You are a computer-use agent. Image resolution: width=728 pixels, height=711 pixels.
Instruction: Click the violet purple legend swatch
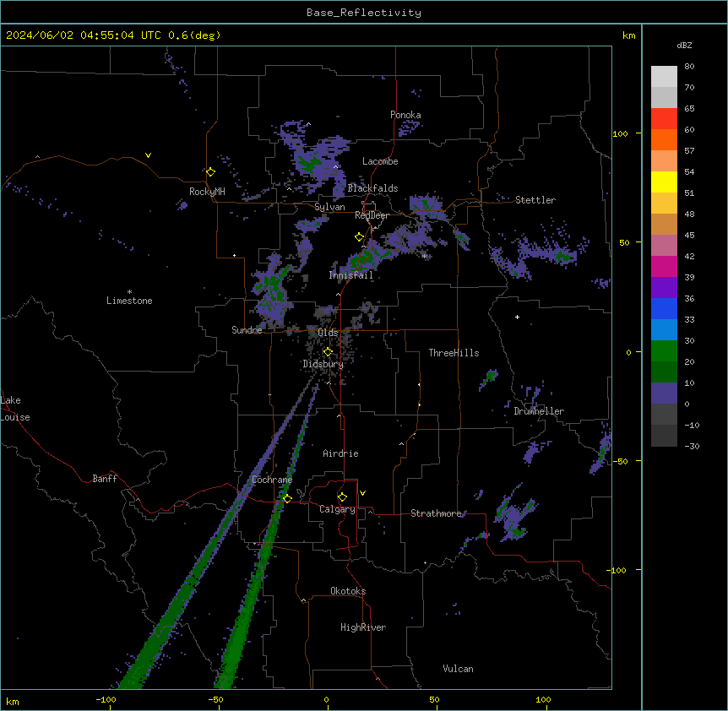pyautogui.click(x=664, y=288)
